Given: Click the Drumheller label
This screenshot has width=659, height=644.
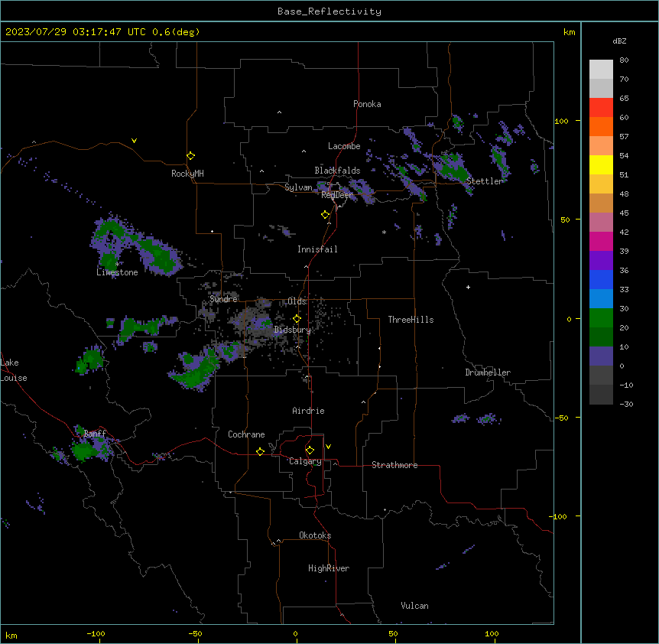Looking at the screenshot, I should click(488, 372).
